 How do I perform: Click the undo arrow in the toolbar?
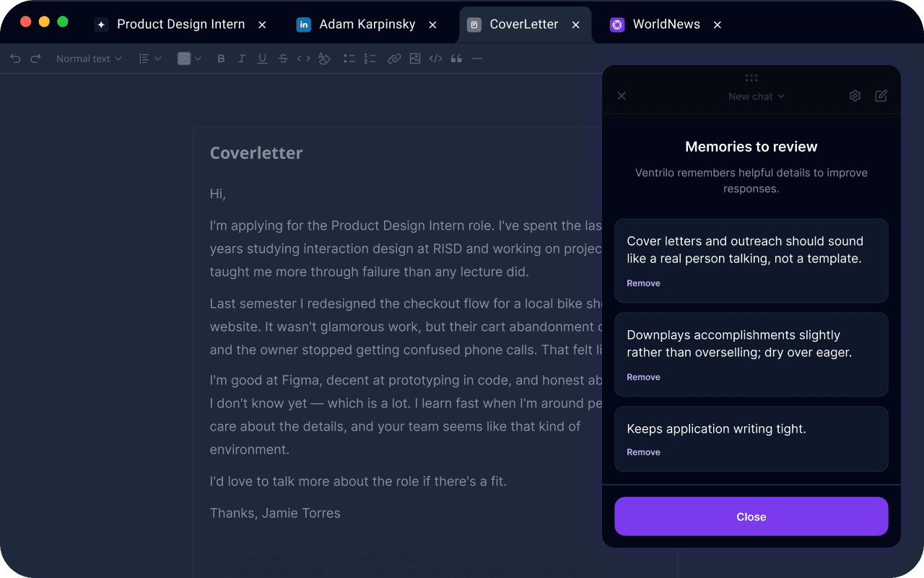click(15, 59)
